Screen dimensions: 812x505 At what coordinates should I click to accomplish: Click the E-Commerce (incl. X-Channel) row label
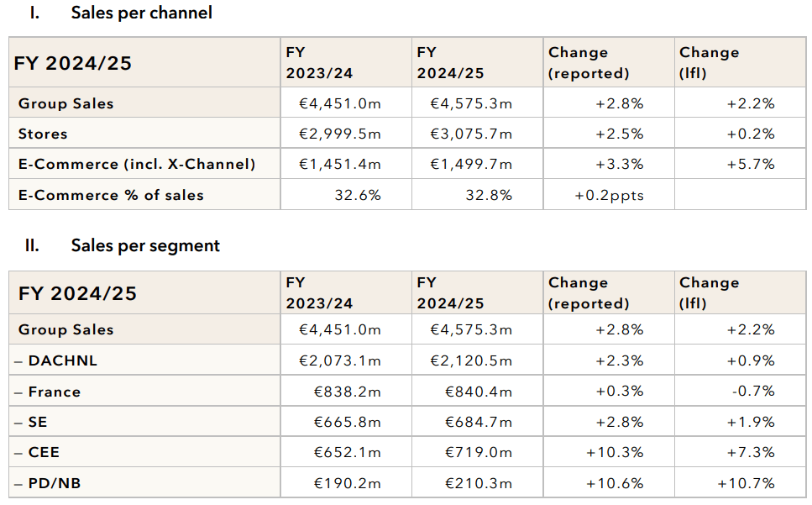pos(137,164)
